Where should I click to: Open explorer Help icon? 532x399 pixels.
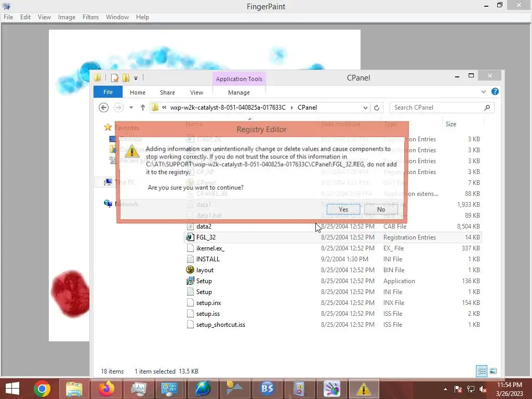pos(495,91)
